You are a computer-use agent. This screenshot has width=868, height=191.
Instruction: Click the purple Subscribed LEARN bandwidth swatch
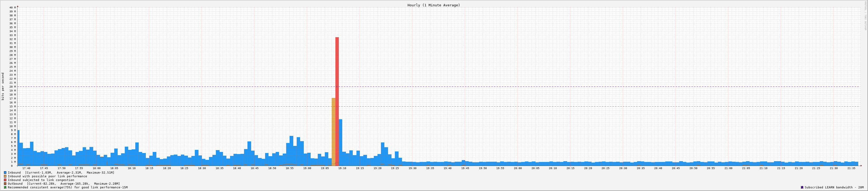click(802, 187)
